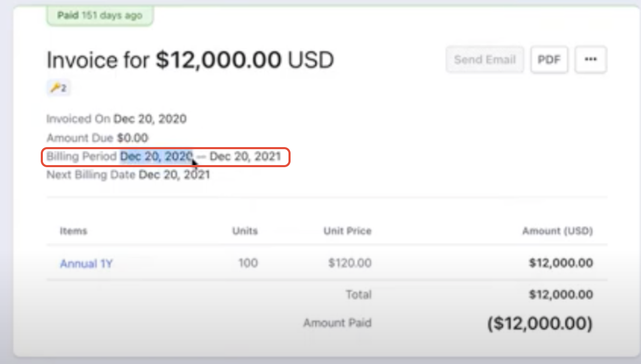Image resolution: width=641 pixels, height=364 pixels.
Task: Click the Units column header
Action: (x=245, y=231)
